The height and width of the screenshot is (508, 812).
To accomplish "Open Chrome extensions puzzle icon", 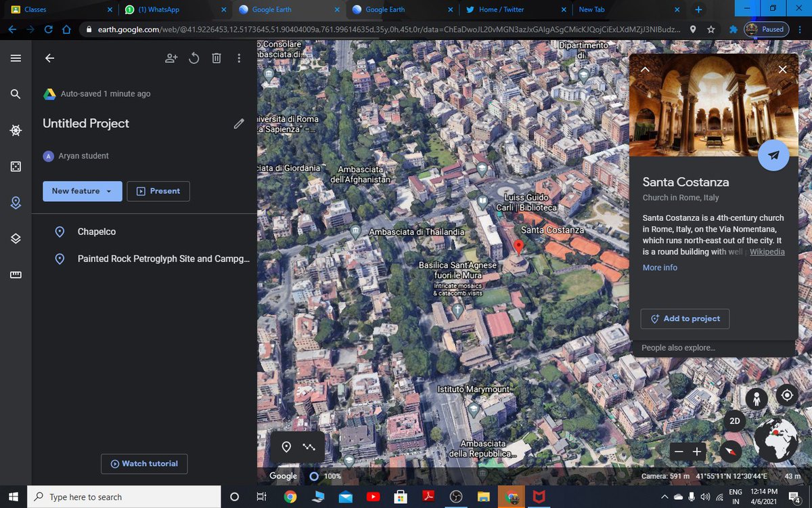I will [x=732, y=29].
